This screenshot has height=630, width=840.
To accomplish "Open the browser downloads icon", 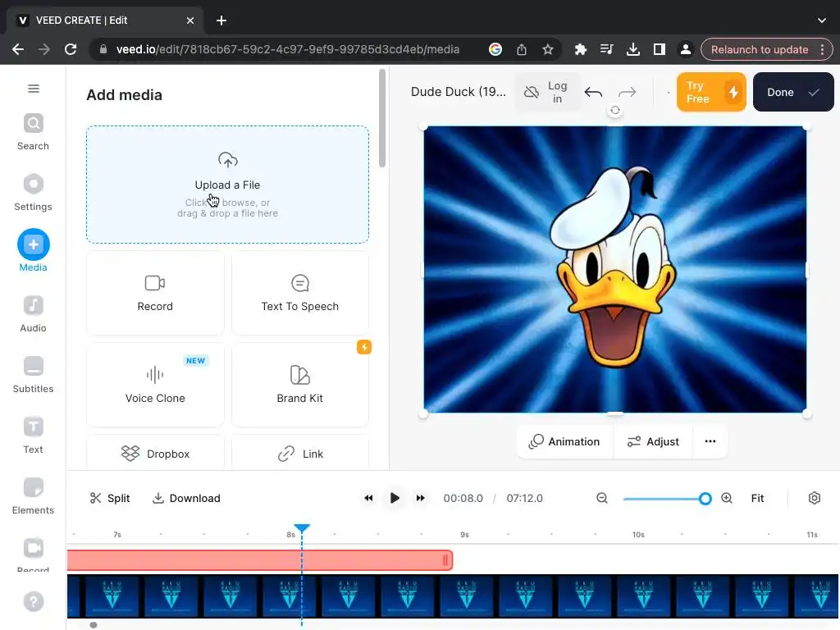I will pyautogui.click(x=632, y=49).
